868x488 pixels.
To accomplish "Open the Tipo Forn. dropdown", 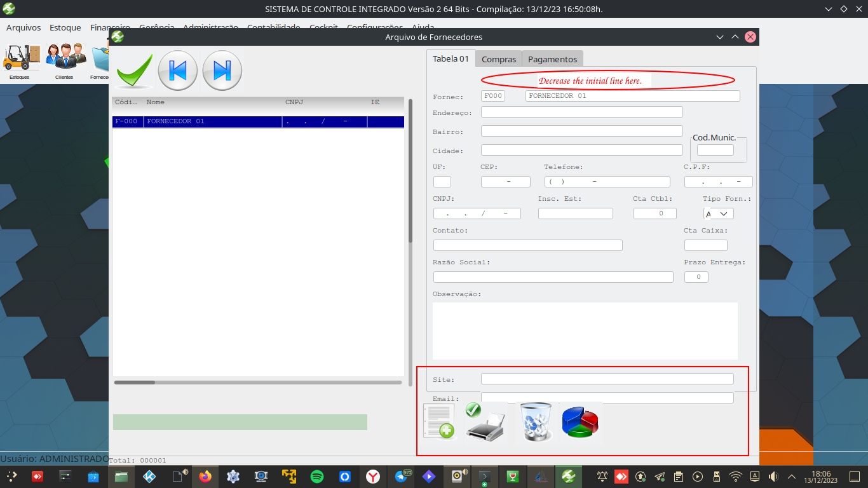I will (719, 214).
